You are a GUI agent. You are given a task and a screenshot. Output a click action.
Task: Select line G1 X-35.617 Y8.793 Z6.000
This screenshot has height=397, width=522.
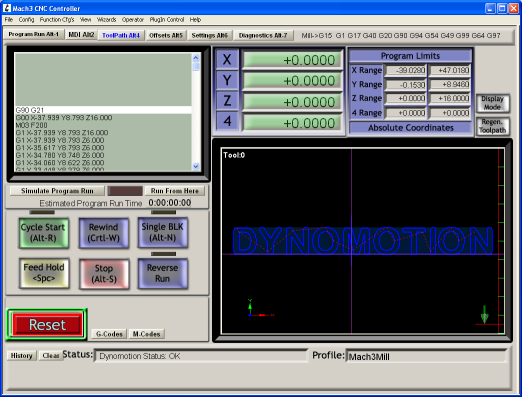[x=103, y=148]
